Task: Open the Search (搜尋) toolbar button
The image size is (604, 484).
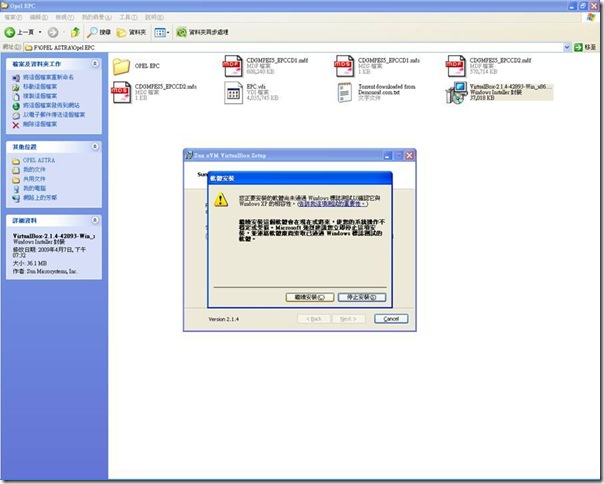Action: (99, 32)
